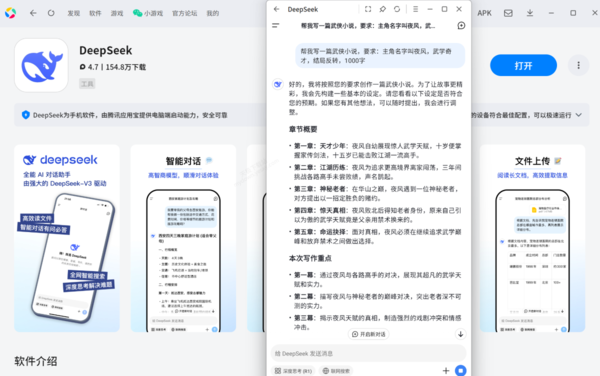Image resolution: width=600 pixels, height=376 pixels.
Task: Open the 游戏 tab
Action: click(x=117, y=13)
